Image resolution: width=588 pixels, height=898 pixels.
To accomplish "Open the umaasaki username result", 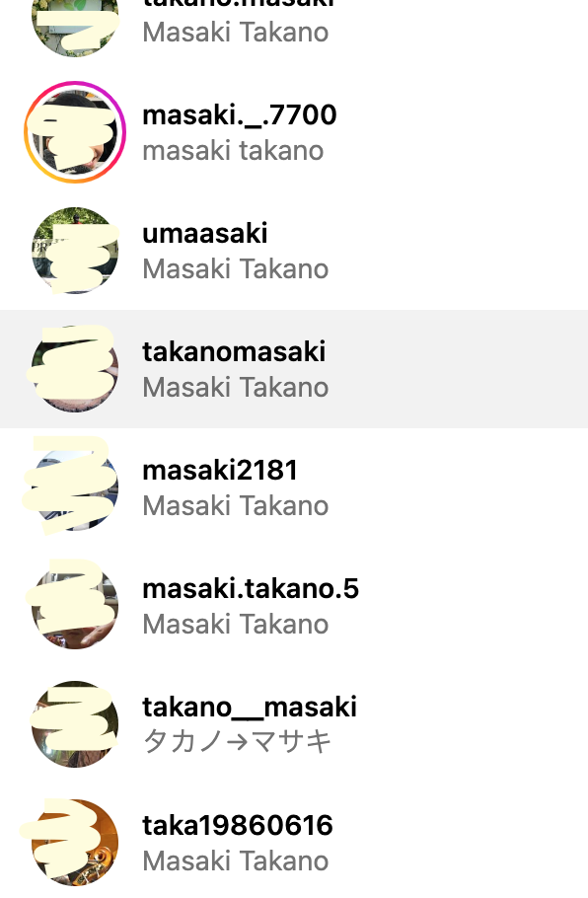I will 205,233.
